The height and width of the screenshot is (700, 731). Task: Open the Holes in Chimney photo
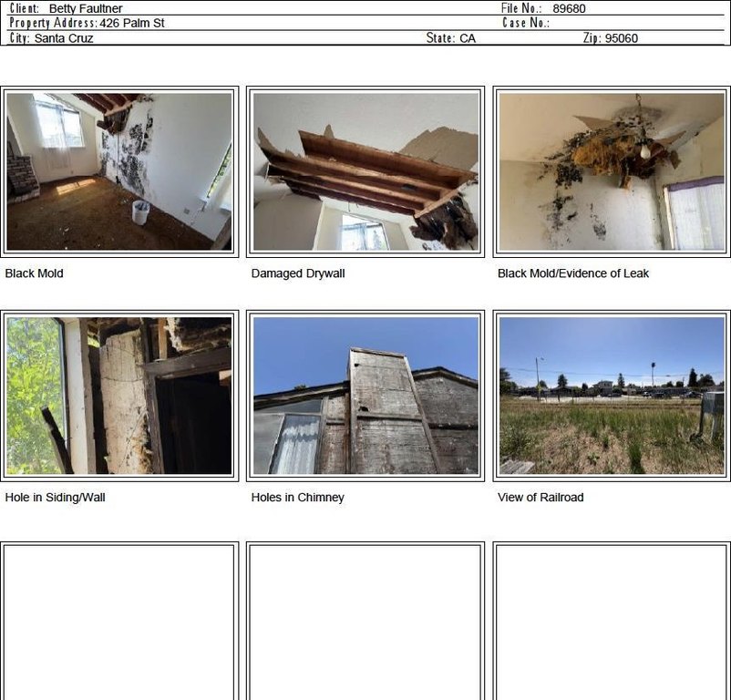[x=365, y=396]
